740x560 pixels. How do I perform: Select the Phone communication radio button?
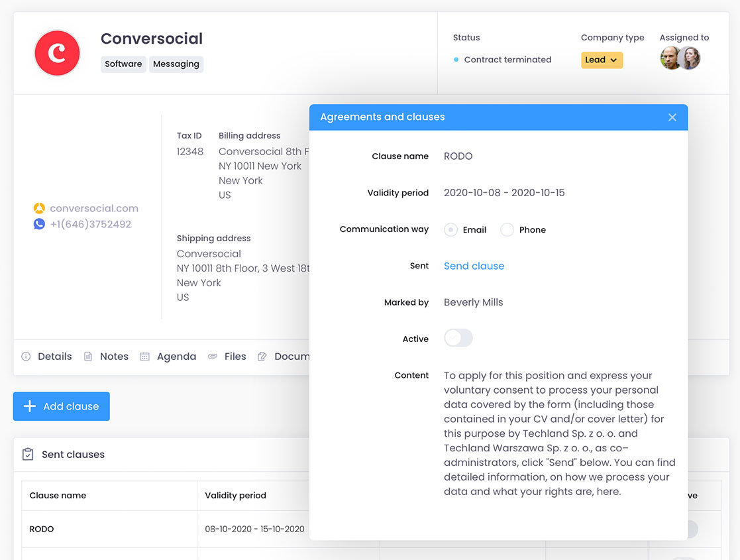pyautogui.click(x=507, y=230)
